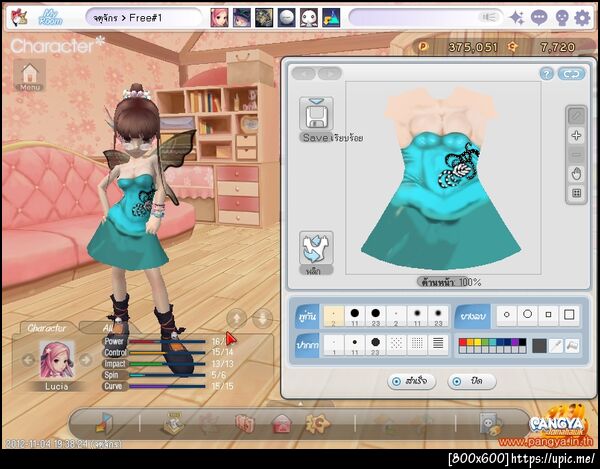Go to previous character arrow beside Lucia

click(x=28, y=360)
